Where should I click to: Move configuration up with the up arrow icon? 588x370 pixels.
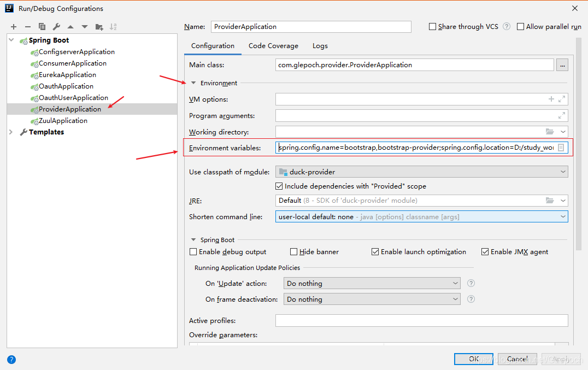coord(70,27)
